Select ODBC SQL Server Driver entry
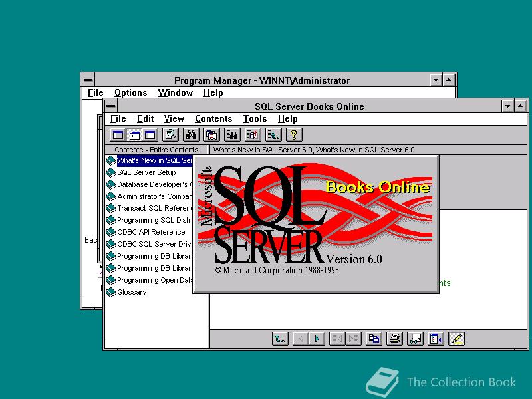The width and height of the screenshot is (532, 399). (x=155, y=244)
